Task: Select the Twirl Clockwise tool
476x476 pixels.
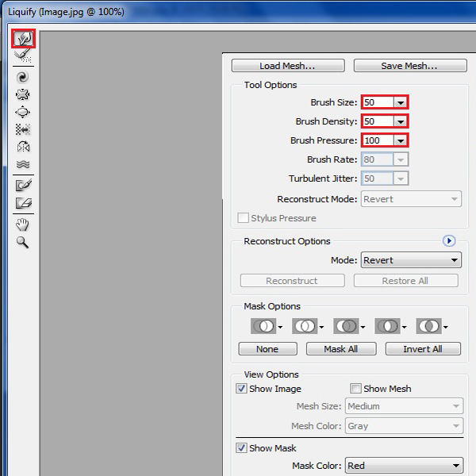Action: (x=23, y=77)
